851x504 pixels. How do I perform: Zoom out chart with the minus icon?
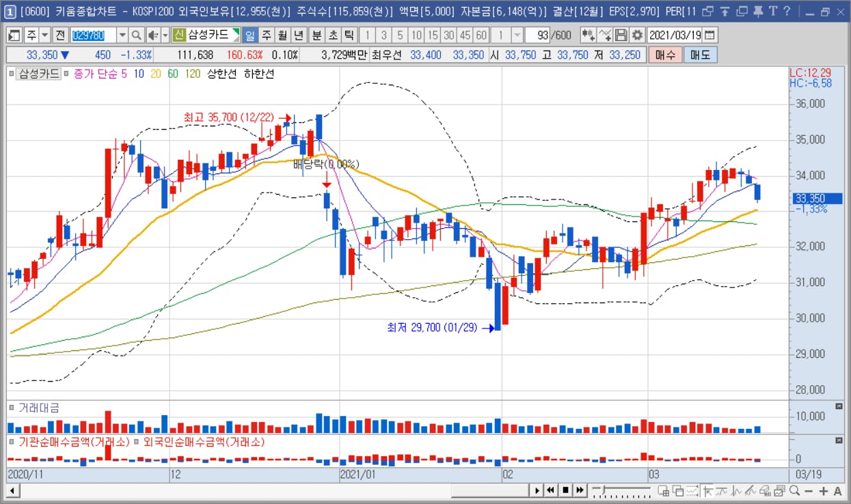(809, 490)
